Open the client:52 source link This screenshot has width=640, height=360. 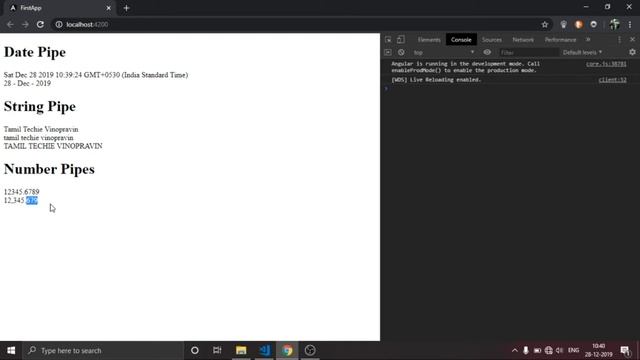[x=612, y=80]
